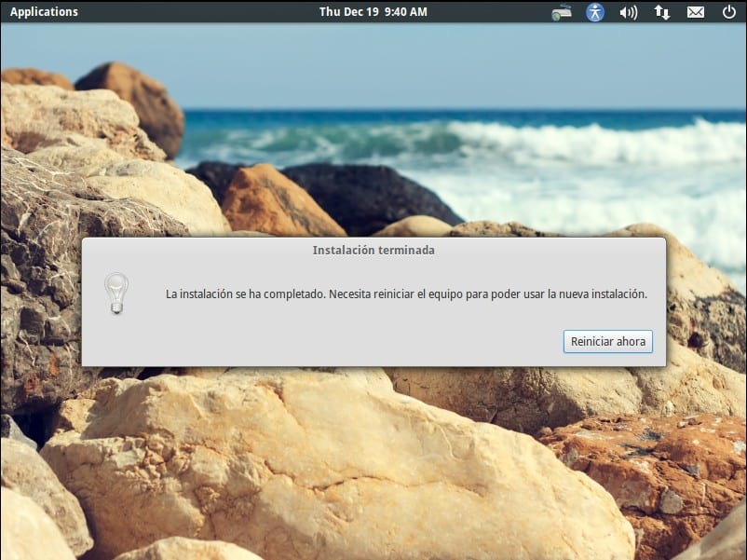Toggle the message notification indicator
This screenshot has width=747, height=560.
pyautogui.click(x=695, y=12)
